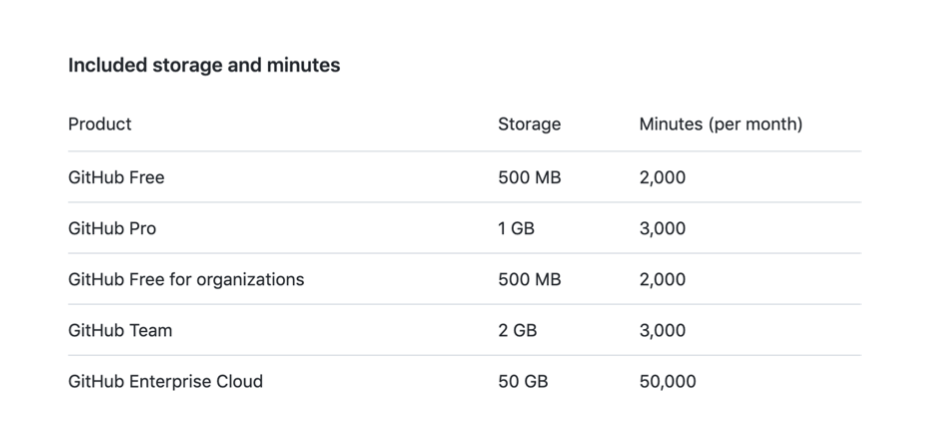Click 3,000 minutes in the GitHub Pro row
936x424 pixels.
(662, 229)
